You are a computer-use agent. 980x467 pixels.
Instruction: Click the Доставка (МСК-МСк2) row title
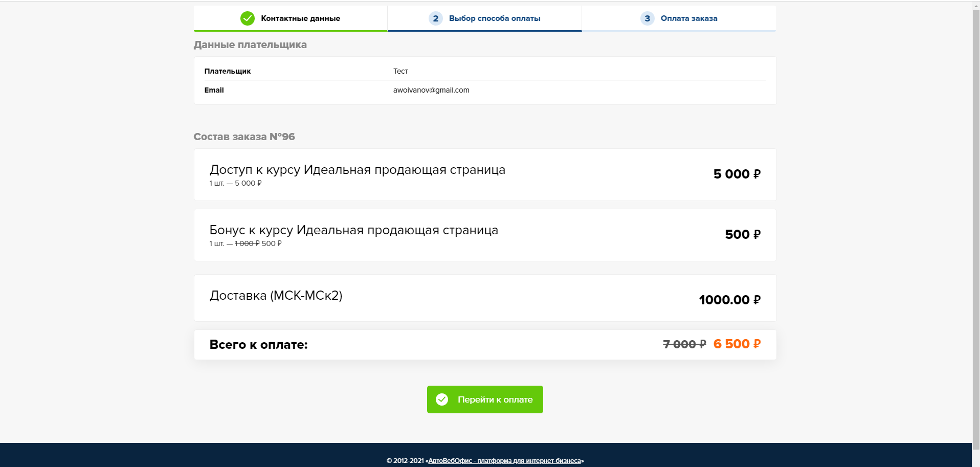click(276, 296)
